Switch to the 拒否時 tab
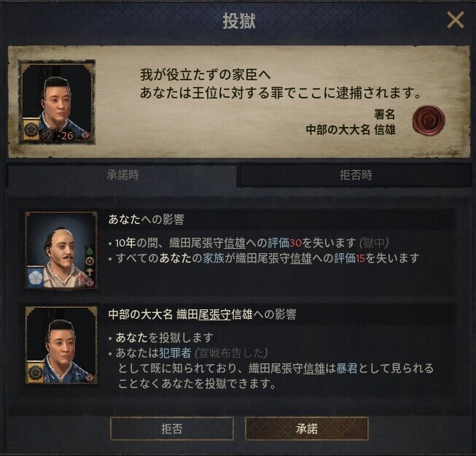 click(355, 175)
